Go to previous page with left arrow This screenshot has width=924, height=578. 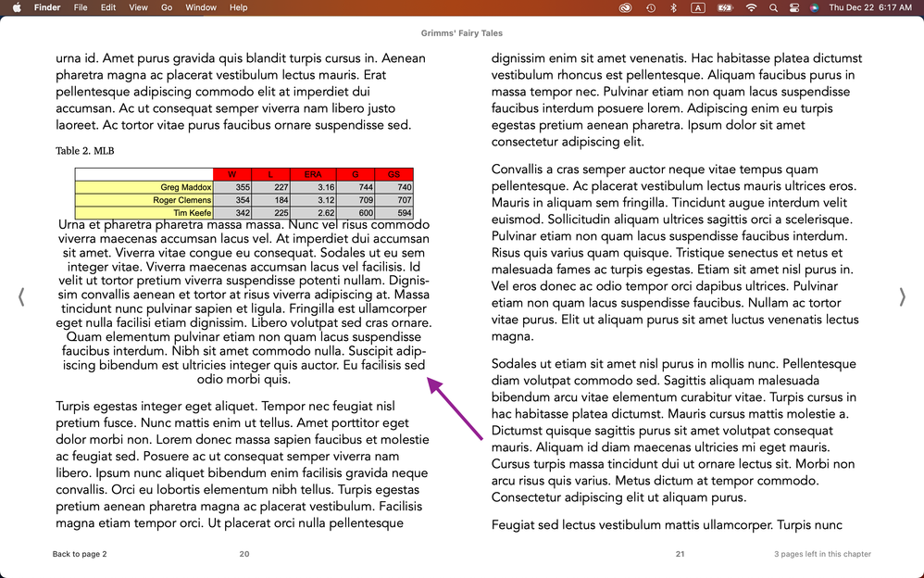click(21, 296)
